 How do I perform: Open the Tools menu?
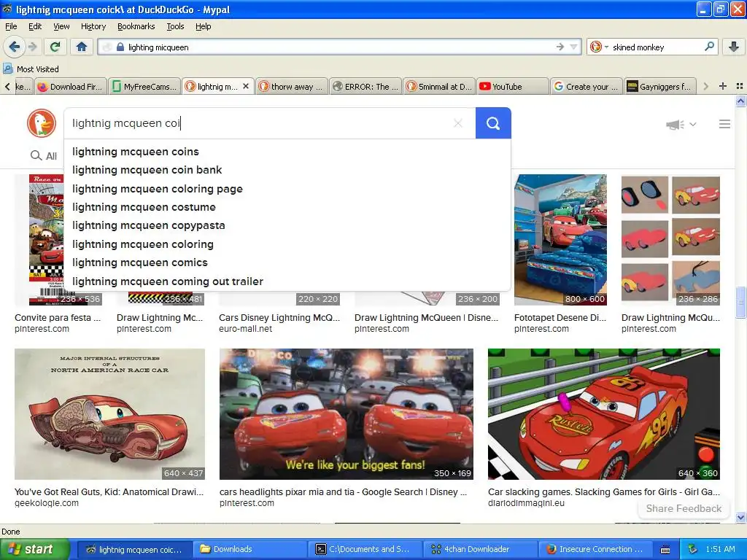pyautogui.click(x=175, y=26)
